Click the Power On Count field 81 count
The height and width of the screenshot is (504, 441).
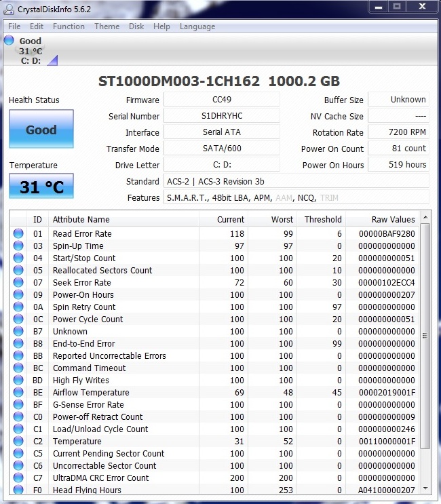pos(398,149)
